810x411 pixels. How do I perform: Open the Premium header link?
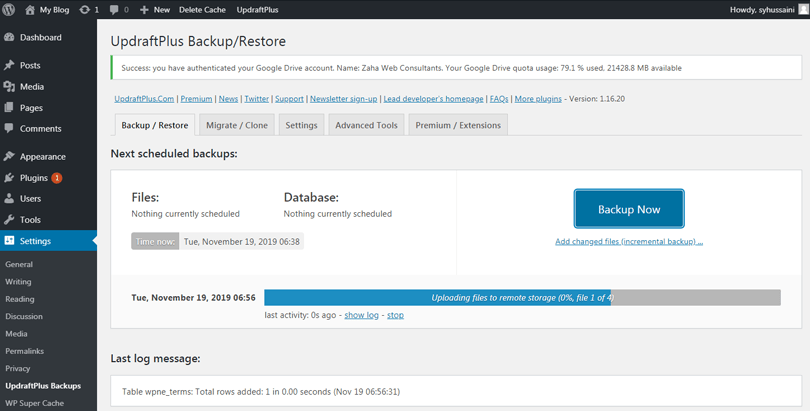pyautogui.click(x=196, y=99)
